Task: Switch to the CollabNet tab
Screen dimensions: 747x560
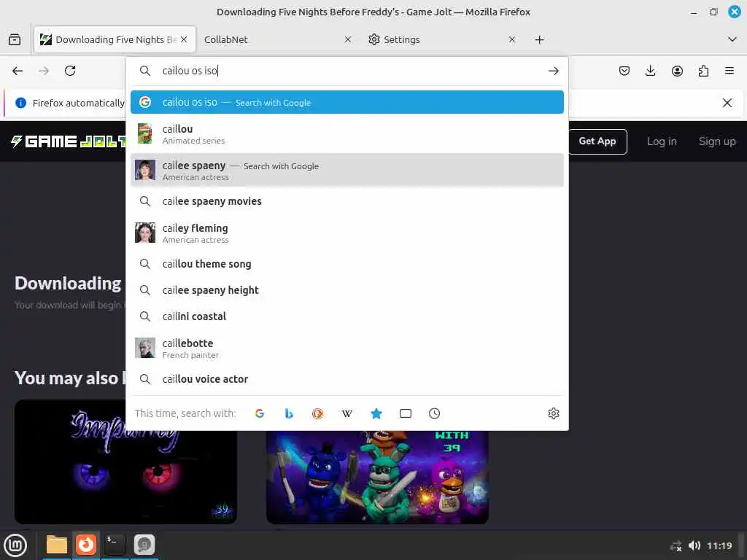Action: [x=278, y=39]
